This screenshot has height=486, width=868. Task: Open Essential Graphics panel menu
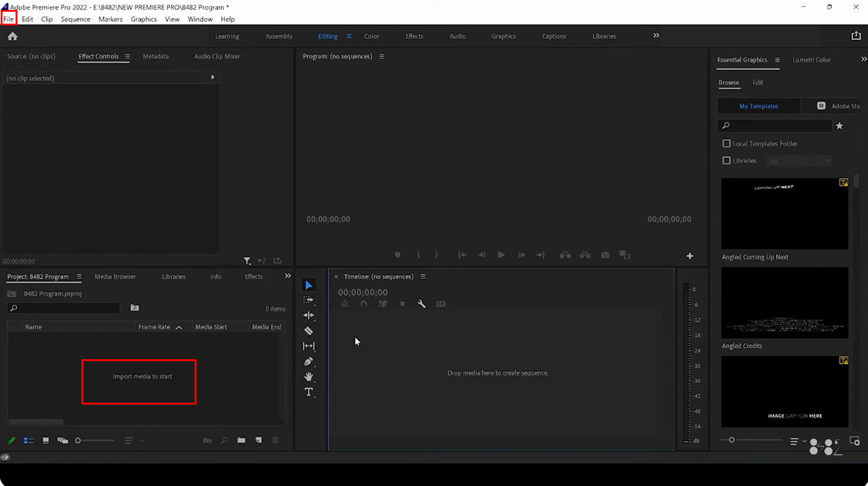coord(777,60)
